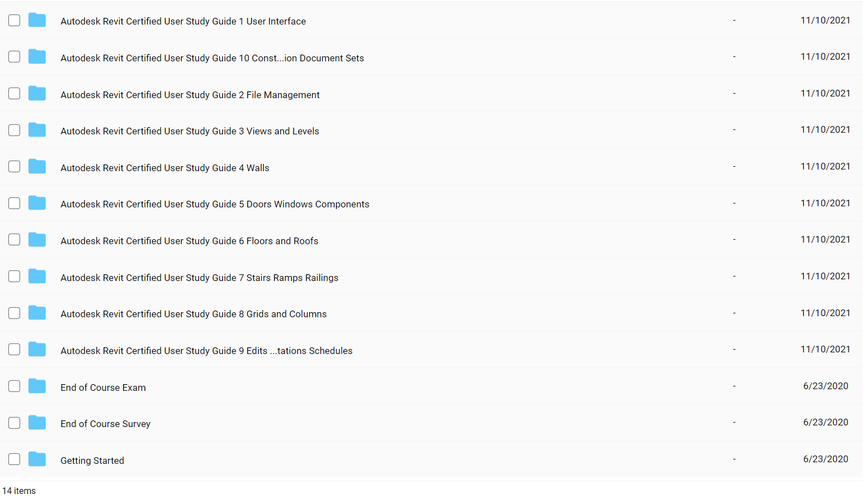Select checkbox for Study Guide 2 File Management
This screenshot has width=868, height=504.
pyautogui.click(x=14, y=94)
